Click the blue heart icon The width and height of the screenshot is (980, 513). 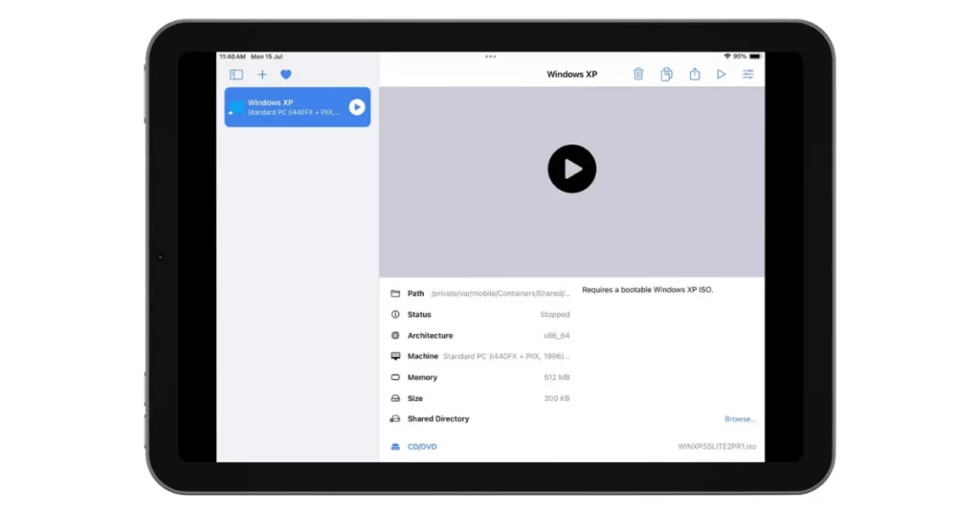(285, 75)
